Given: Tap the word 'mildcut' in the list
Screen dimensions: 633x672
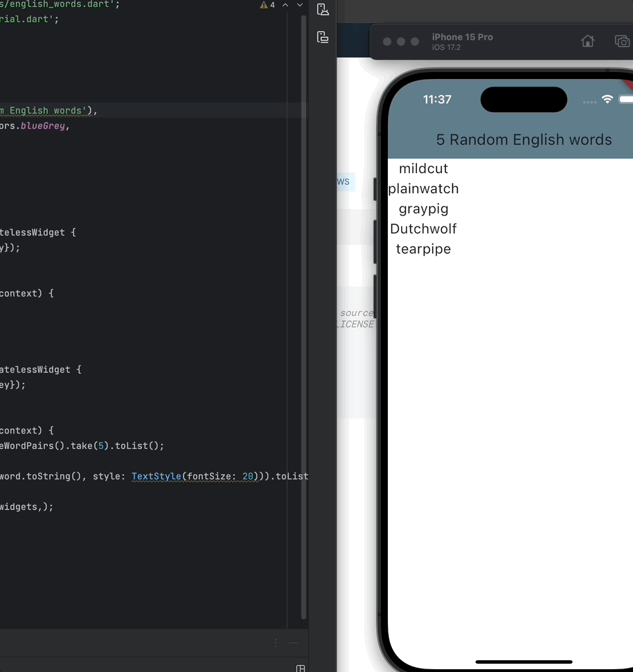Looking at the screenshot, I should pos(423,168).
